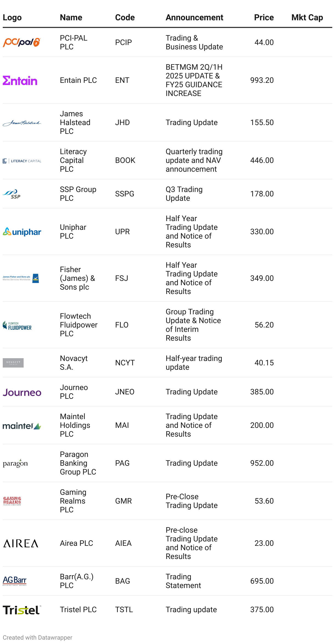The image size is (335, 644).
Task: Click the Paragon Banking Group PLC name
Action: 78,463
